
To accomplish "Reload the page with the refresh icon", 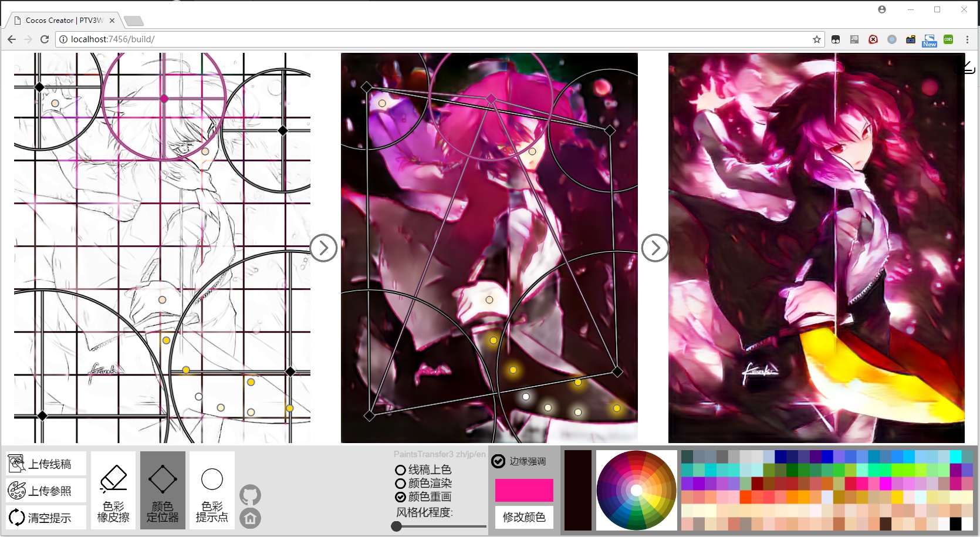I will point(45,39).
